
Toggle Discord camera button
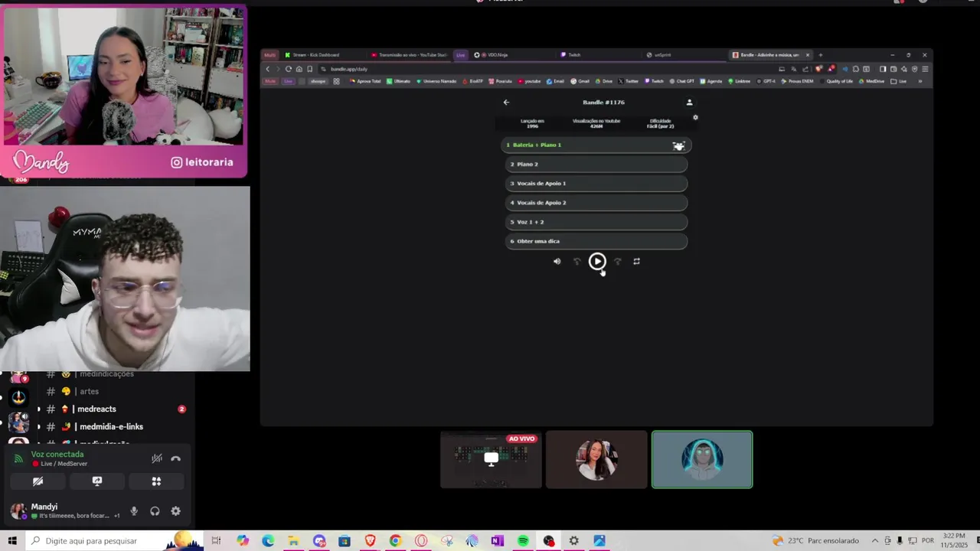click(38, 481)
